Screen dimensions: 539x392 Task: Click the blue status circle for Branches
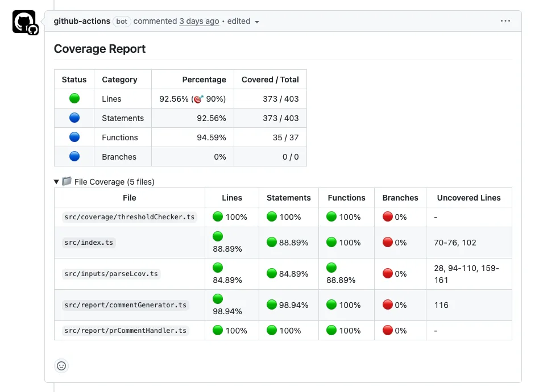pyautogui.click(x=74, y=156)
